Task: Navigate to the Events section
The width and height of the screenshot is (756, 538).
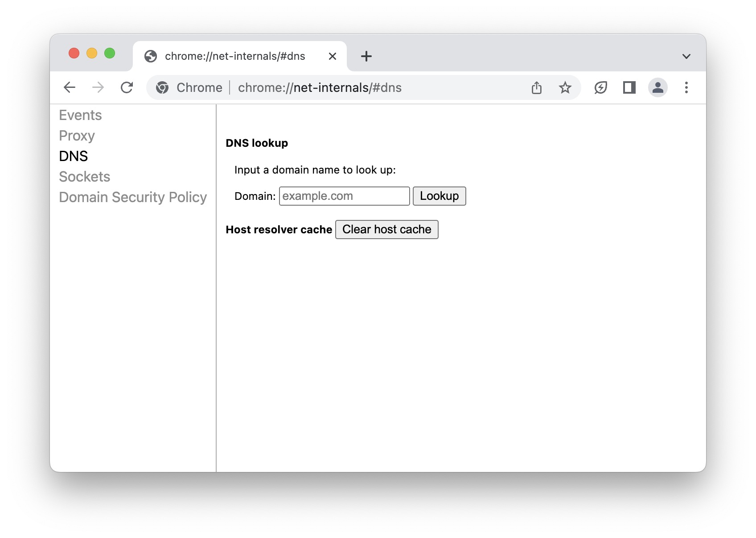Action: [x=80, y=115]
